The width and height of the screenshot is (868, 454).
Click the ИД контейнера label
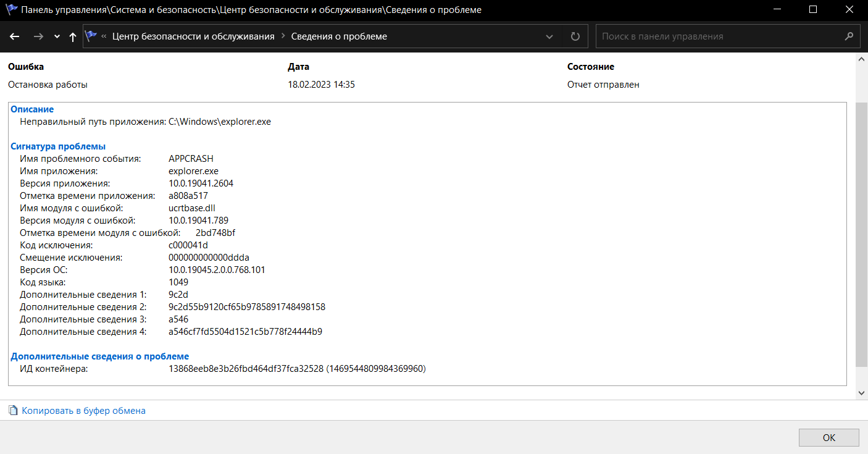click(x=54, y=369)
